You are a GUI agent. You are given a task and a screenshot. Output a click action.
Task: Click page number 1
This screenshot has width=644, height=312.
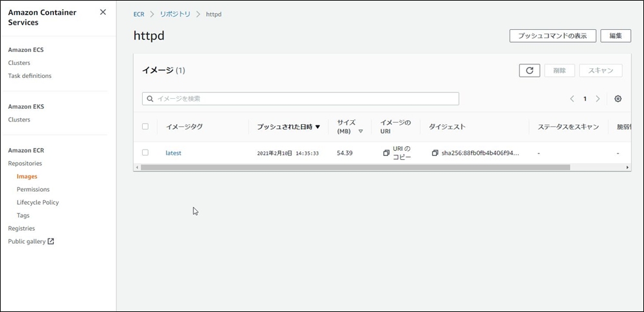585,99
